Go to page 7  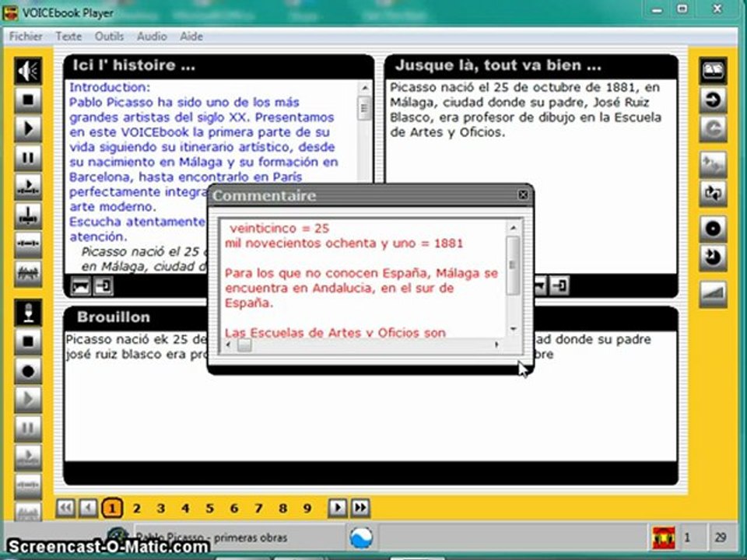coord(258,509)
